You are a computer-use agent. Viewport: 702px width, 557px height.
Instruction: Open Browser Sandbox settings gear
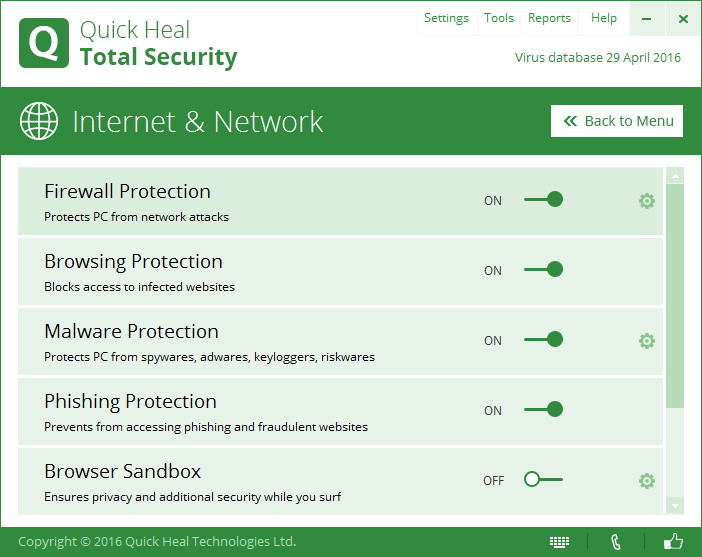click(x=646, y=481)
